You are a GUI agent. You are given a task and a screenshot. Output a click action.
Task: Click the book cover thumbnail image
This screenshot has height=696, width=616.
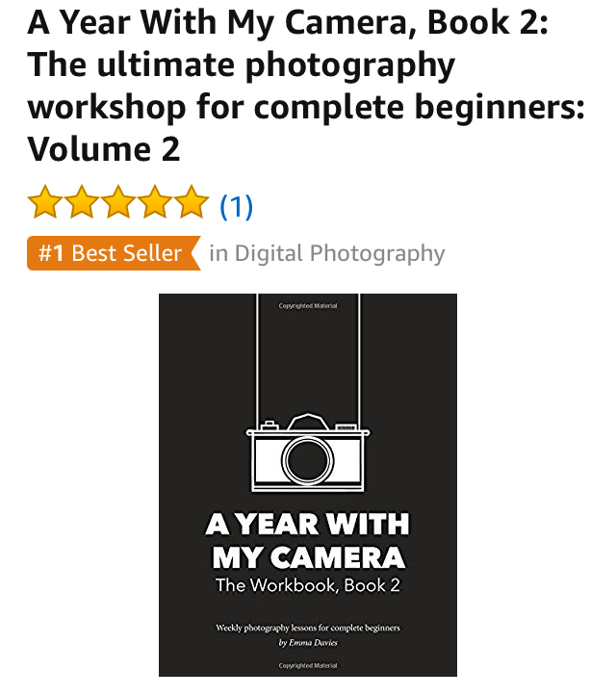308,485
